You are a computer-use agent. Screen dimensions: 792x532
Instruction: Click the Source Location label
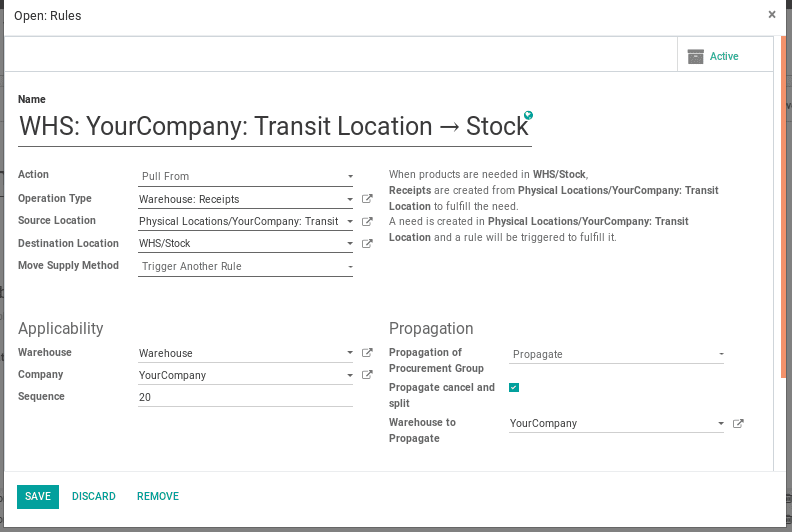coord(57,220)
